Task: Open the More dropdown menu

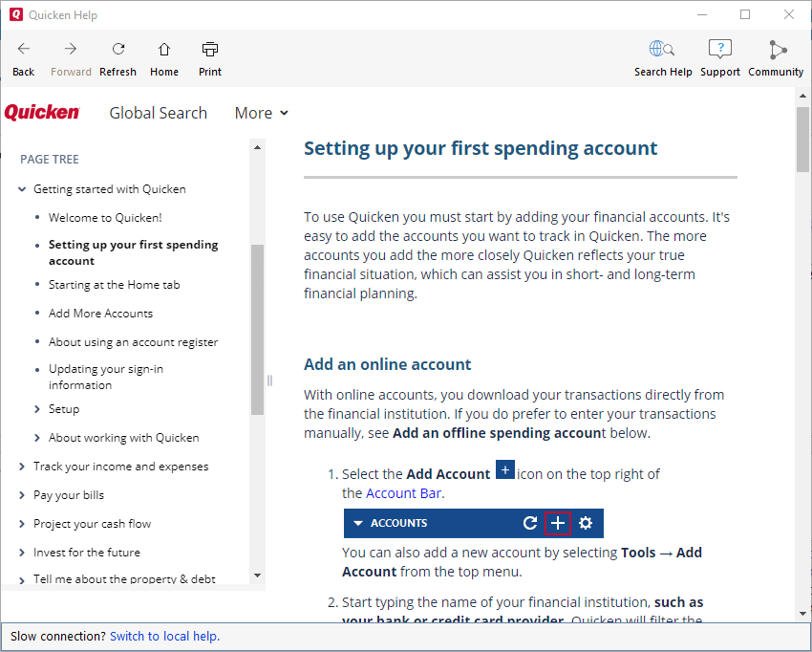Action: click(261, 113)
